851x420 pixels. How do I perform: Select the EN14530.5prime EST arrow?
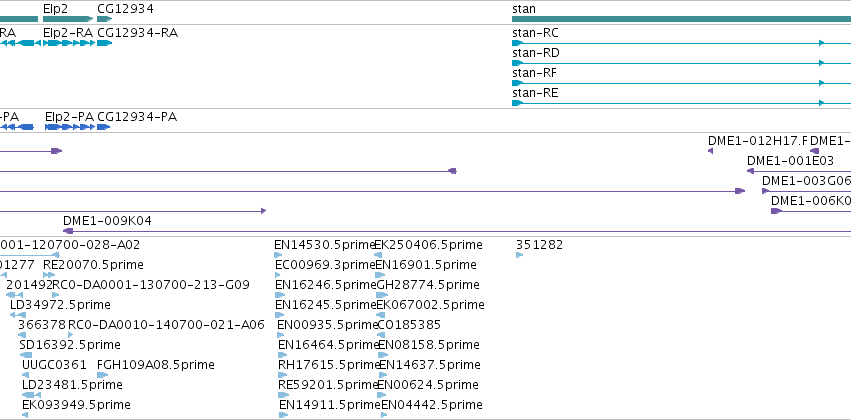(x=278, y=255)
